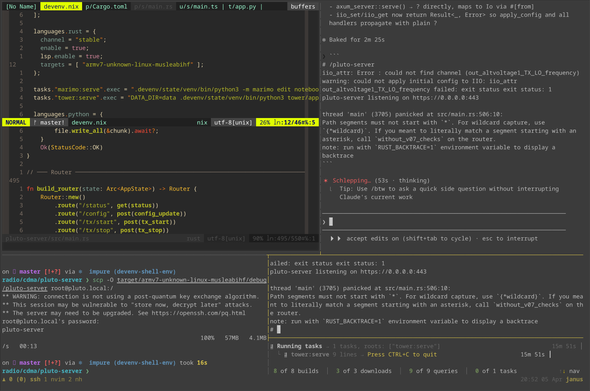Click the 26% ln:12/46 position indicator

click(287, 122)
